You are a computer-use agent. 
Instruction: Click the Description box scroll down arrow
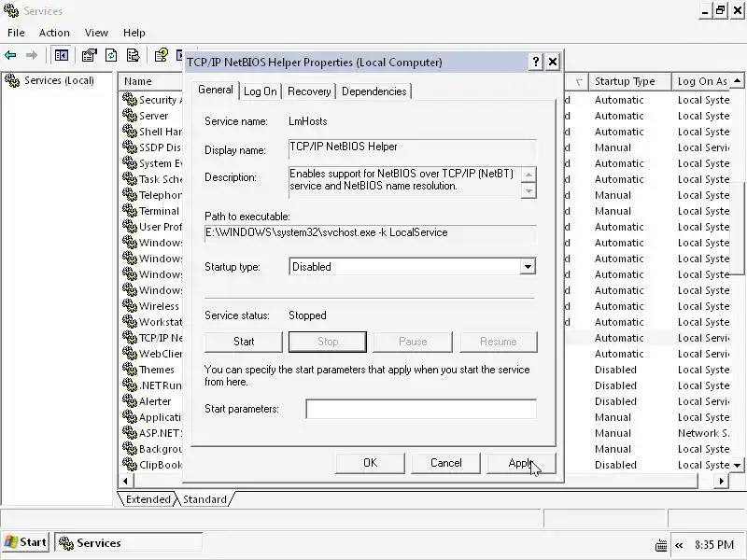point(529,190)
